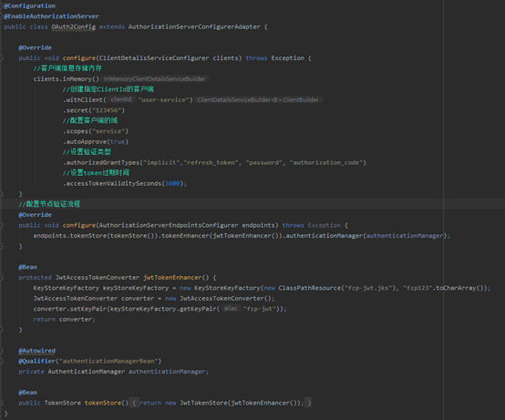This screenshot has width=505, height=420.
Task: Click jwtTokenEnhancer in the protected method declaration
Action: pyautogui.click(x=172, y=278)
